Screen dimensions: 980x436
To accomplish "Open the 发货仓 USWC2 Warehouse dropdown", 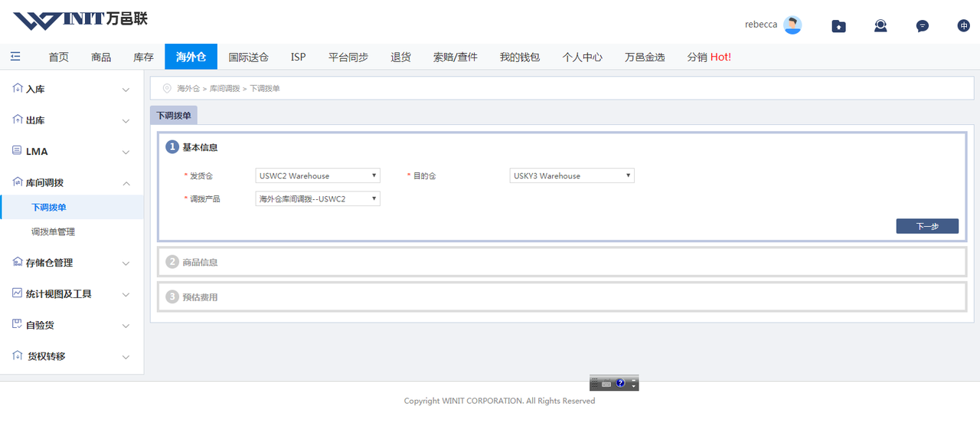I will coord(318,175).
